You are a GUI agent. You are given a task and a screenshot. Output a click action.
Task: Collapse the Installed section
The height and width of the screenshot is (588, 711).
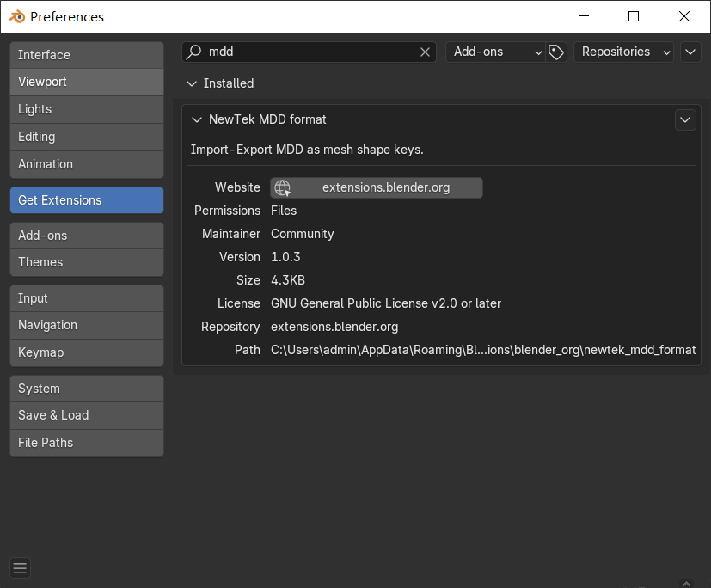(192, 84)
